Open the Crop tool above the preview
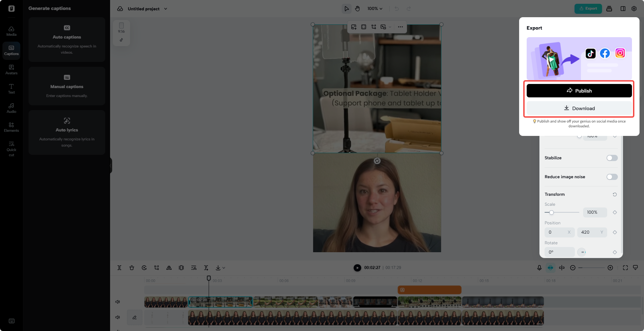 pyautogui.click(x=374, y=26)
